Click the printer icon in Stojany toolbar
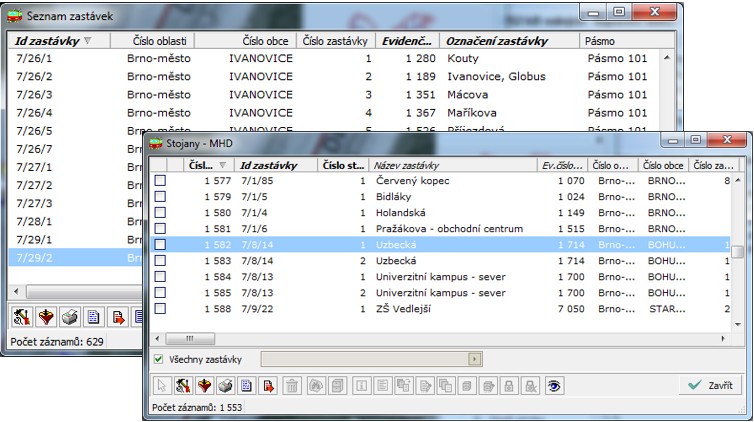This screenshot has height=422, width=754. click(226, 385)
